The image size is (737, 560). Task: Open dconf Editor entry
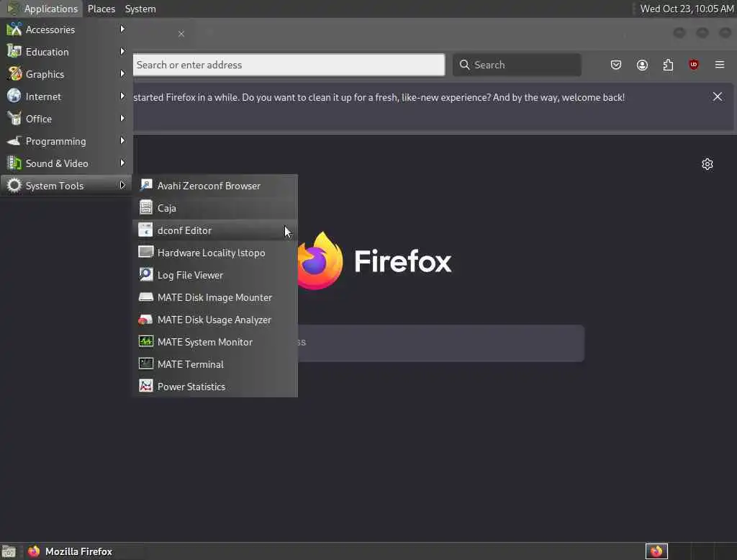(214, 230)
